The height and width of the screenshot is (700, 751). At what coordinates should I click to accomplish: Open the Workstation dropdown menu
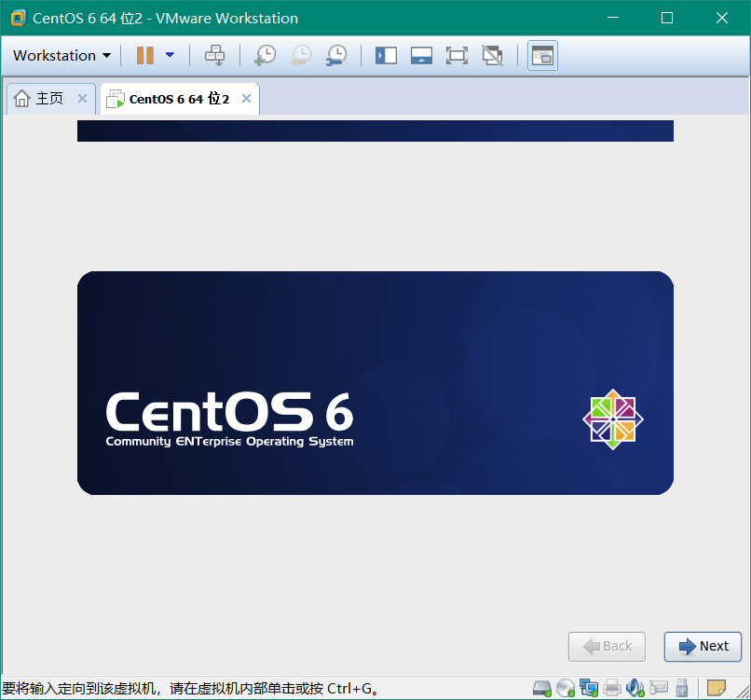[61, 56]
